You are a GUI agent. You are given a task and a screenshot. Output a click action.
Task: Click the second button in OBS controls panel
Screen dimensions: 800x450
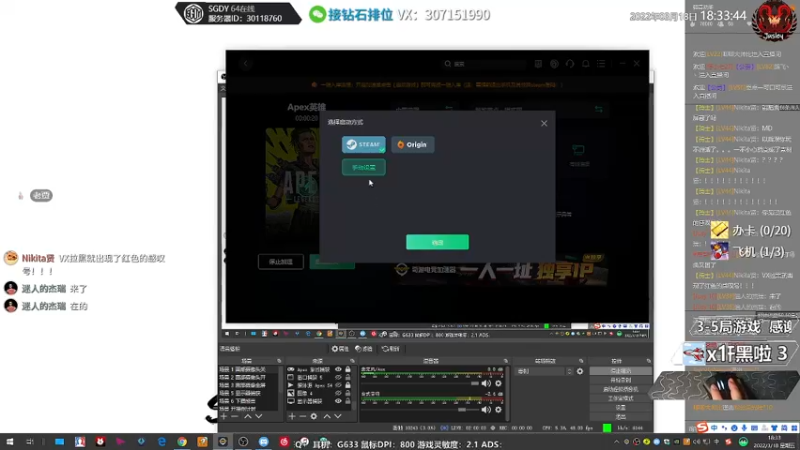[x=620, y=380]
